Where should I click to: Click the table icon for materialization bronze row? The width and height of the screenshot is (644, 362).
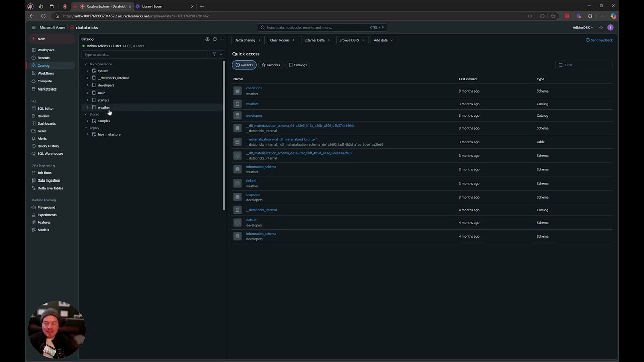[x=237, y=142]
